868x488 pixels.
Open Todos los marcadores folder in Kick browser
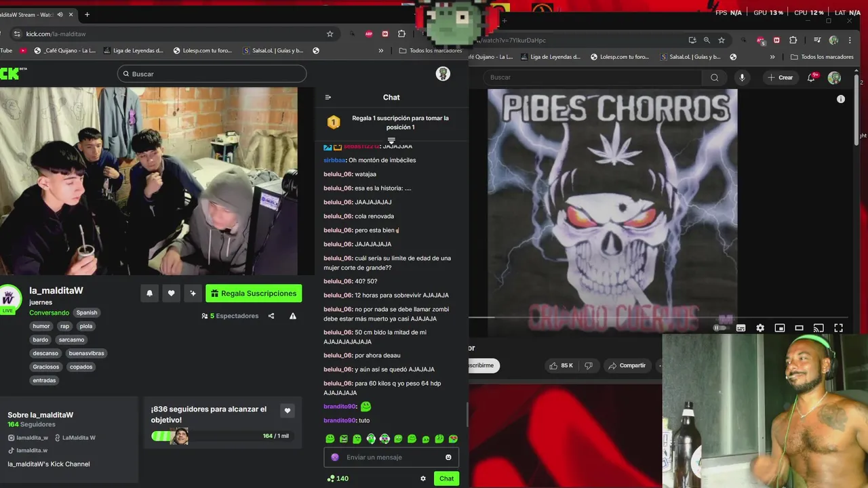point(431,50)
